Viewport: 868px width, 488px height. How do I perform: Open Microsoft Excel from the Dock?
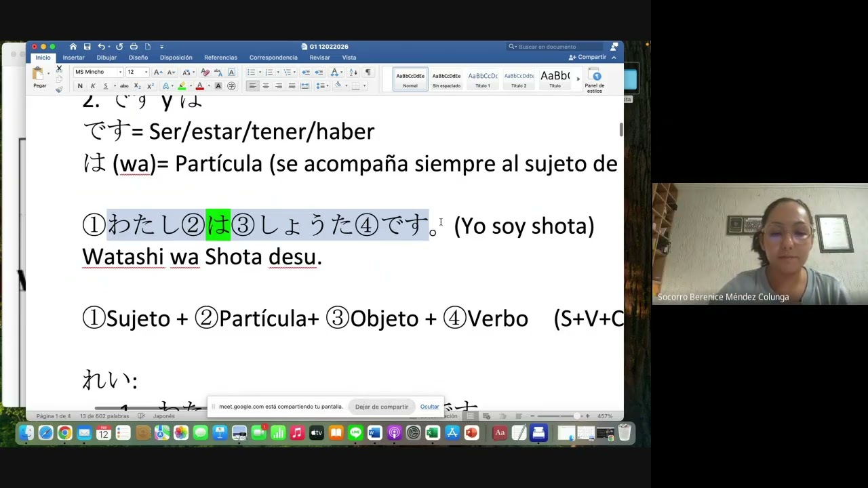click(x=433, y=433)
